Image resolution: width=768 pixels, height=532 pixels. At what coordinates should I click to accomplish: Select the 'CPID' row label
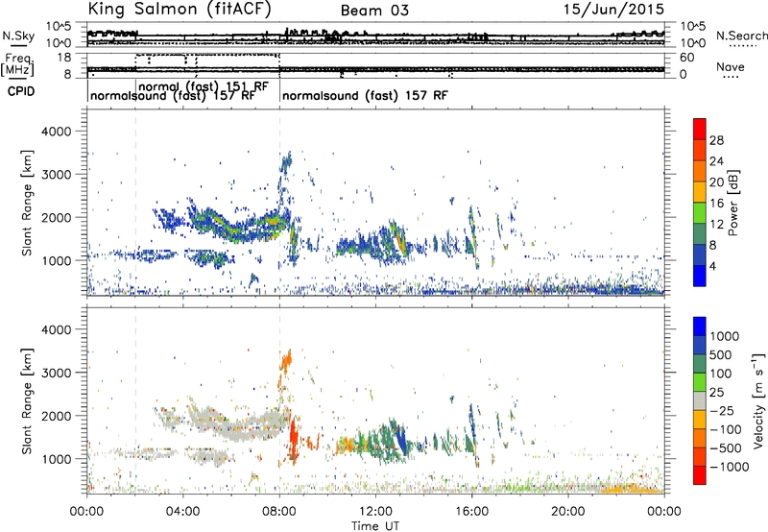point(21,91)
